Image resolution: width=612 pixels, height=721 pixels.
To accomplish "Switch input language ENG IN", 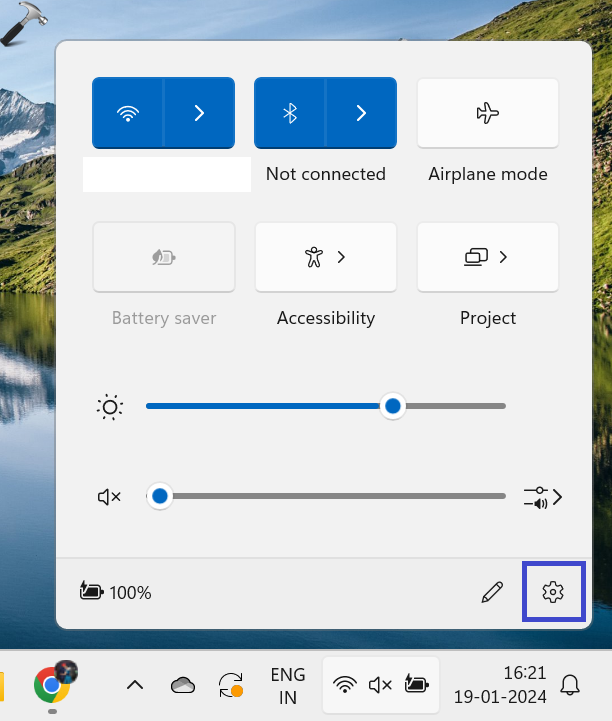I will (x=288, y=686).
